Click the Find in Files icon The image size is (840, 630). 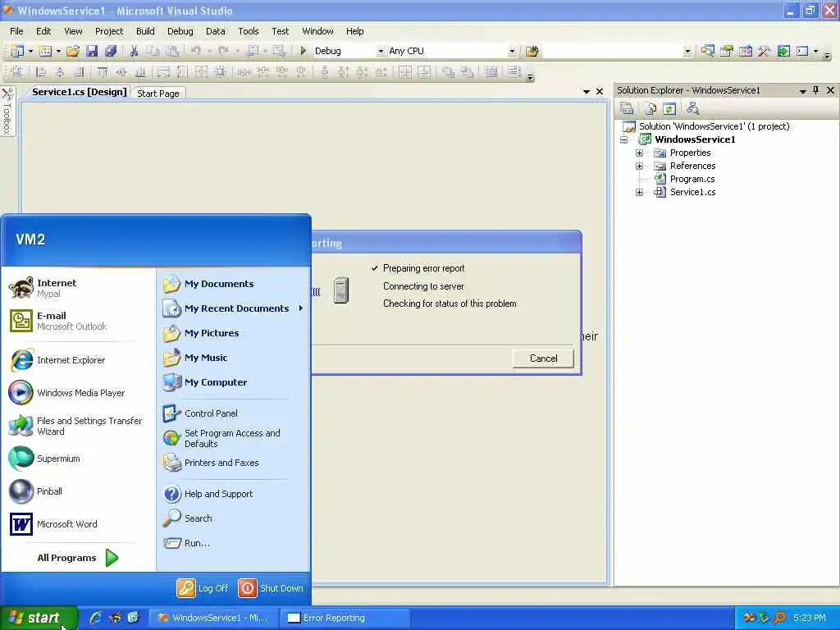click(532, 51)
